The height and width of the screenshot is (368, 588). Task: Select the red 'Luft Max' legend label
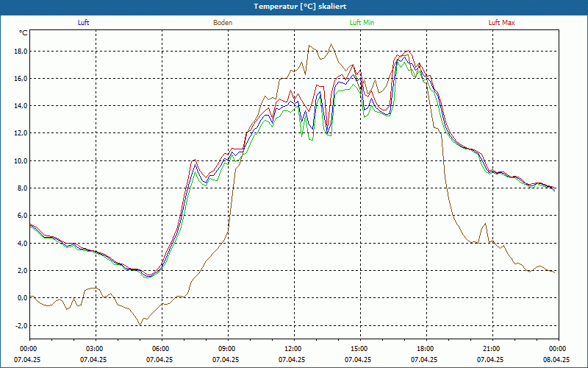[501, 23]
